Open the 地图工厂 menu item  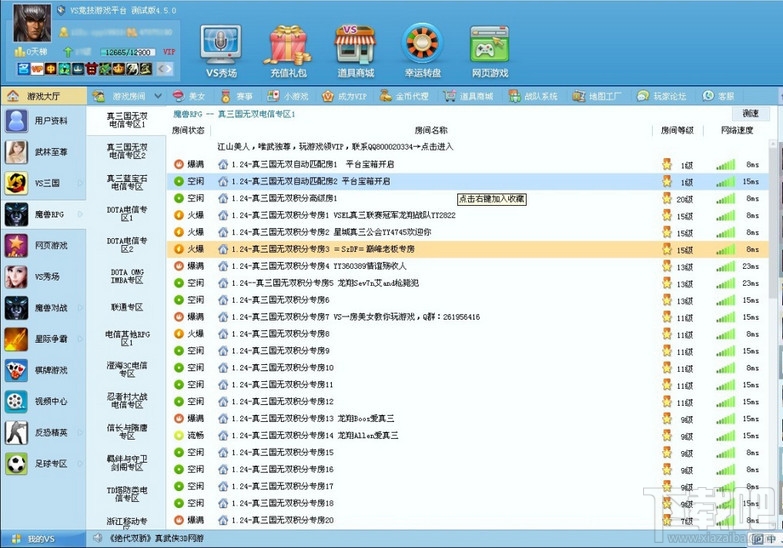(x=597, y=96)
